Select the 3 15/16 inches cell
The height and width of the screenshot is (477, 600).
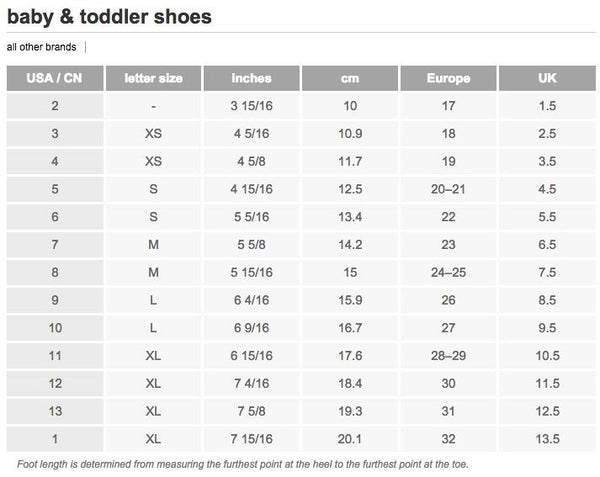click(251, 106)
